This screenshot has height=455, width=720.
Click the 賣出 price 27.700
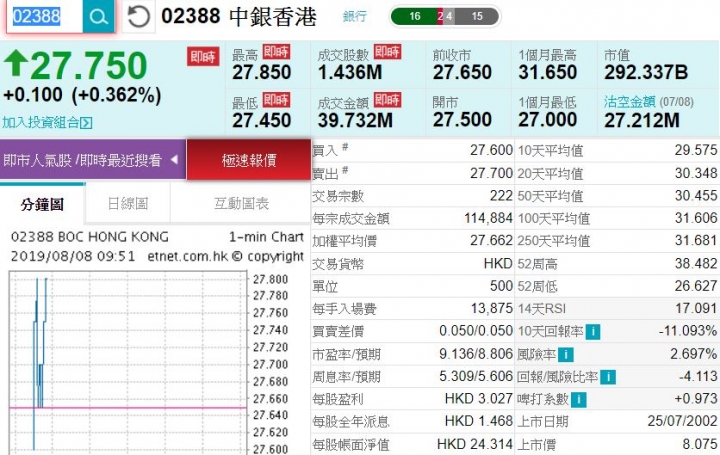pyautogui.click(x=491, y=173)
